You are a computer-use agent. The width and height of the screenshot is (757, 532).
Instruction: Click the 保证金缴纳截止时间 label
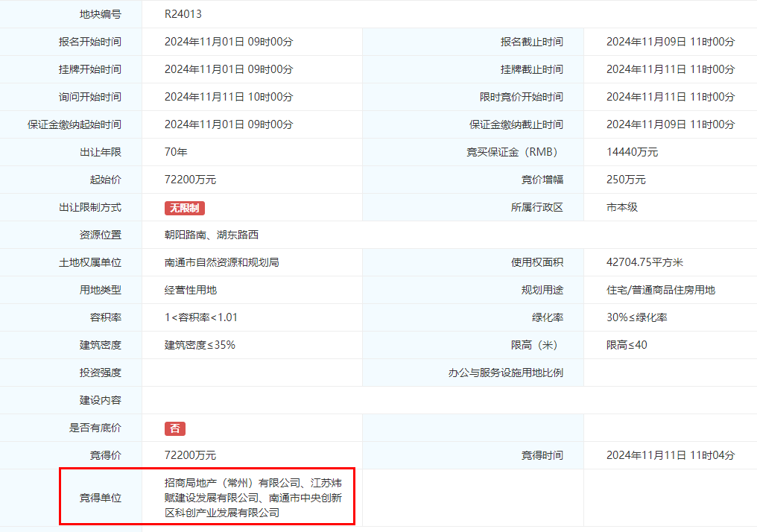tap(516, 124)
